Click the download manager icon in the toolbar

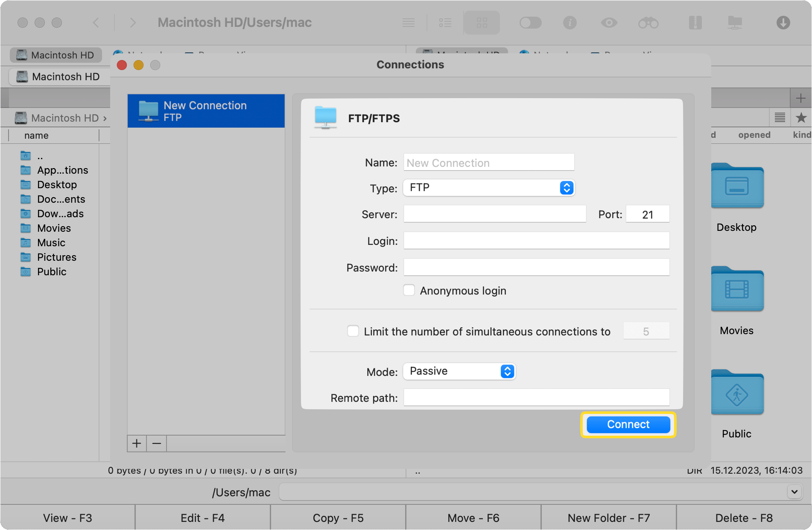click(x=783, y=23)
